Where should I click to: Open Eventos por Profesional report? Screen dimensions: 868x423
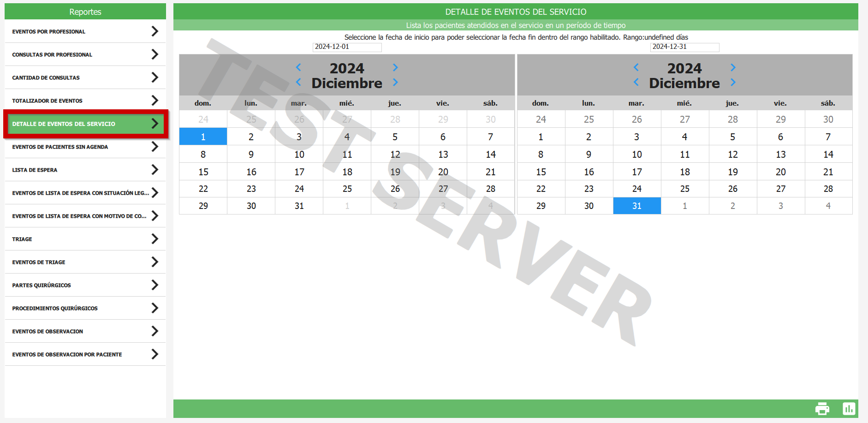85,31
